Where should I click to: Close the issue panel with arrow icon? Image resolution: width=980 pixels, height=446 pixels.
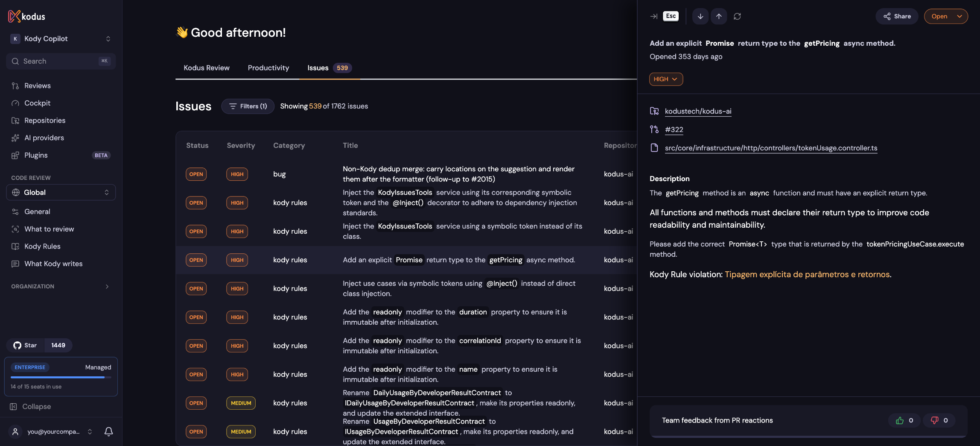tap(653, 16)
